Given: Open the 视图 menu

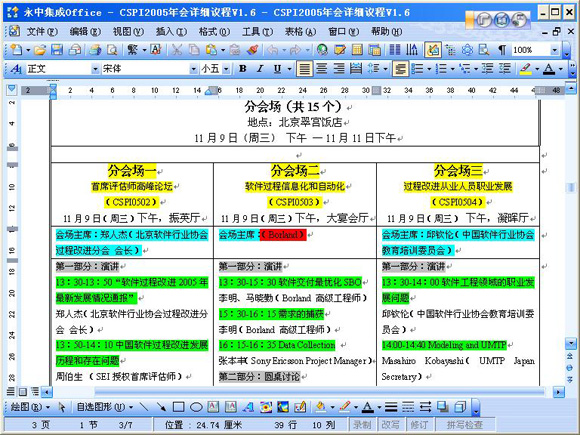Looking at the screenshot, I should (128, 32).
